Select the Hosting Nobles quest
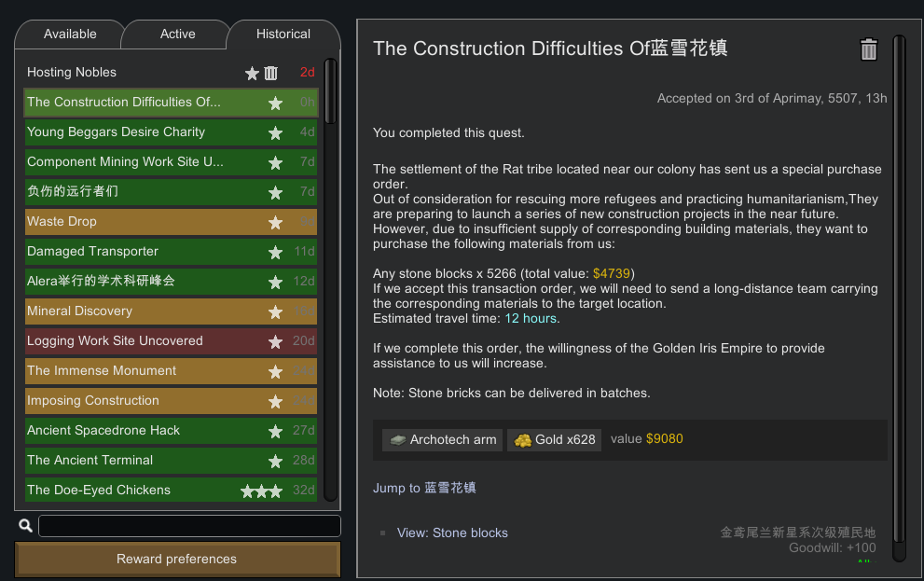The height and width of the screenshot is (581, 924). [x=171, y=73]
